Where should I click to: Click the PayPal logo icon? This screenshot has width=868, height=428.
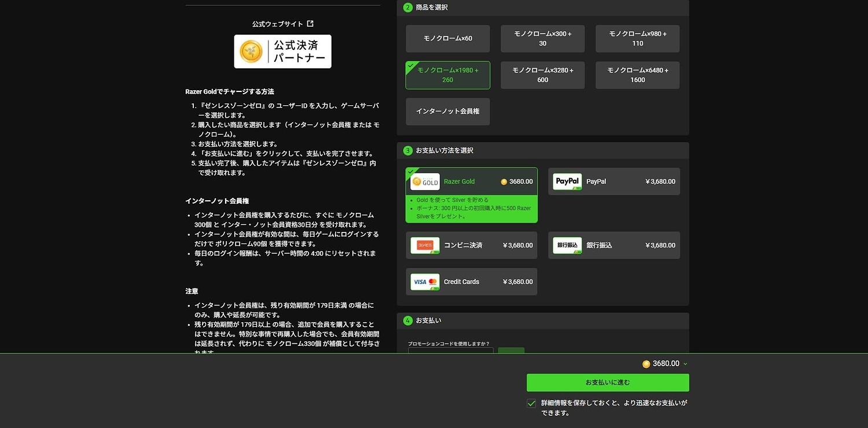(567, 182)
